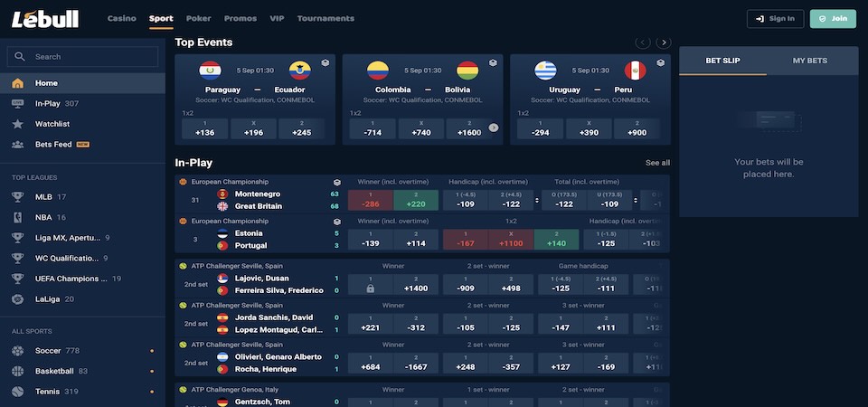The image size is (868, 407).
Task: Pick Estonia–Portugal draw odds +1100
Action: [x=511, y=239]
